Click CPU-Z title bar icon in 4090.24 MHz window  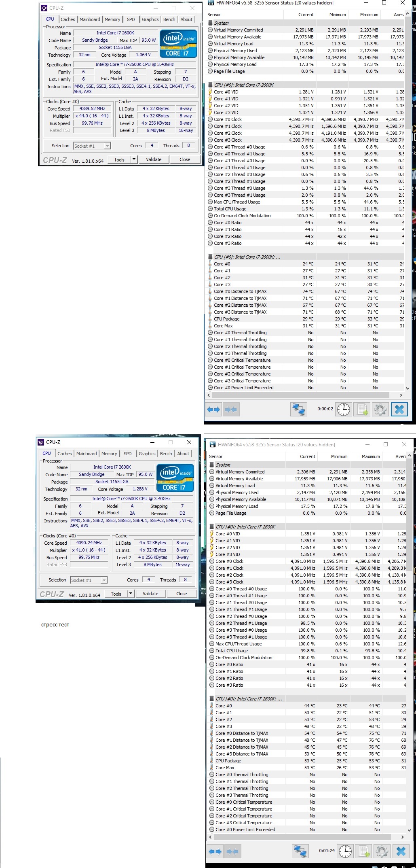pos(41,442)
